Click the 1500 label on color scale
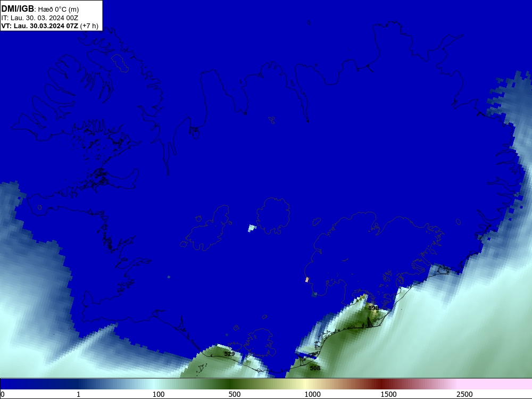The width and height of the screenshot is (532, 399). [x=388, y=394]
